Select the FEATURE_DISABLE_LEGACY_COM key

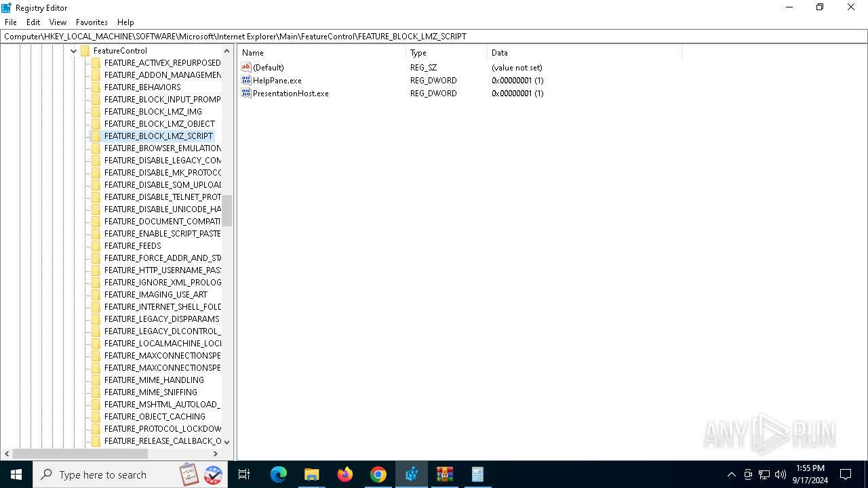pyautogui.click(x=163, y=161)
